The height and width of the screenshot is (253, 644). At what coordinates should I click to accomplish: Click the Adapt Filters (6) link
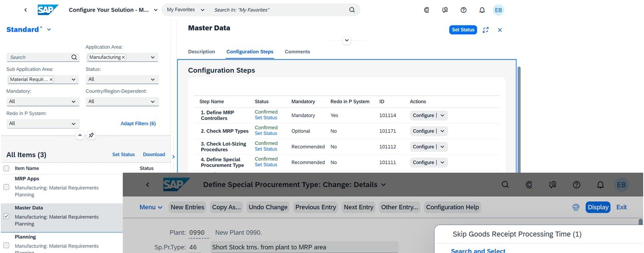[138, 124]
